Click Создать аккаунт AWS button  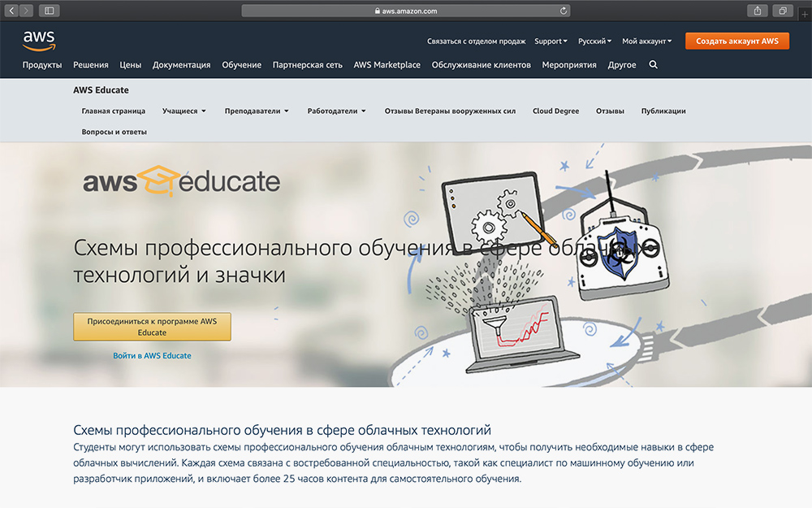[737, 41]
